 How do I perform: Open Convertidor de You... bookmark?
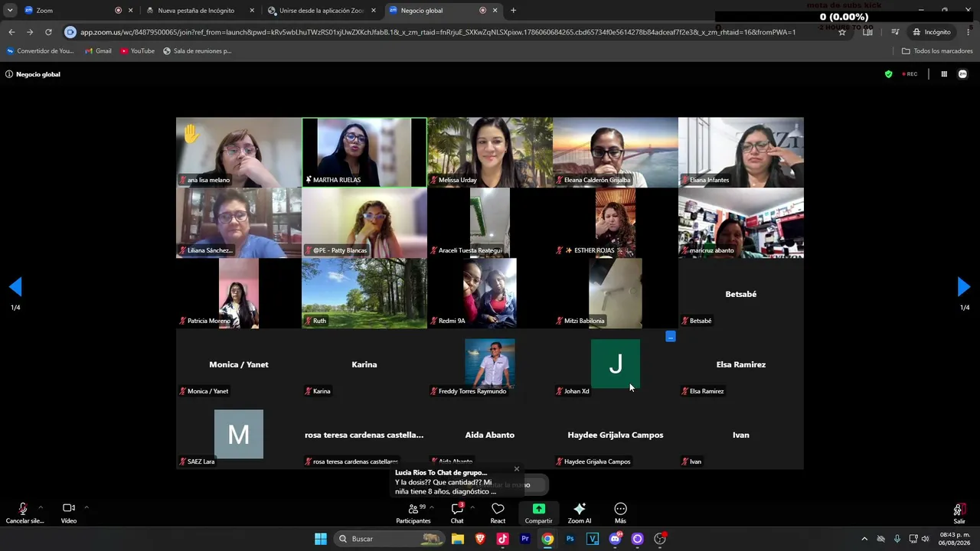click(41, 51)
